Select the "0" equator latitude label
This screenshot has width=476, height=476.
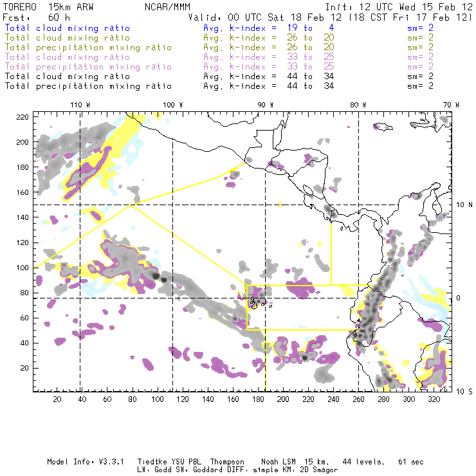(x=459, y=298)
